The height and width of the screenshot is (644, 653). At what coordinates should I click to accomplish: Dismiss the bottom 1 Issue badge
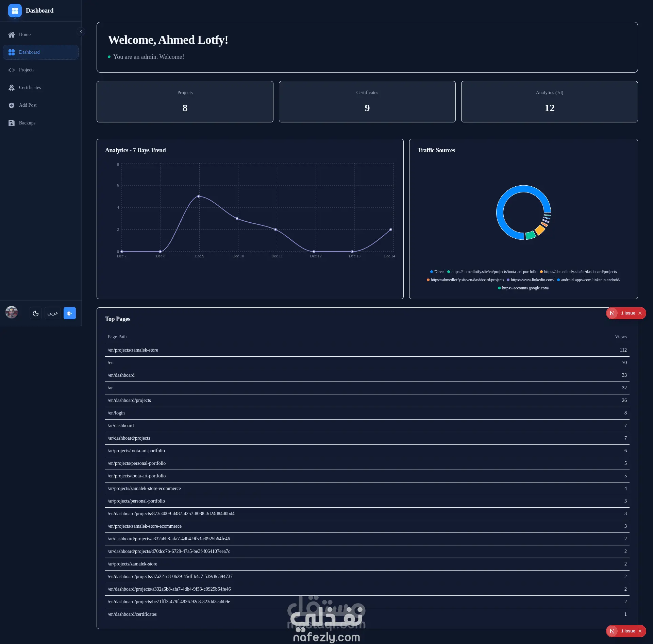(640, 631)
